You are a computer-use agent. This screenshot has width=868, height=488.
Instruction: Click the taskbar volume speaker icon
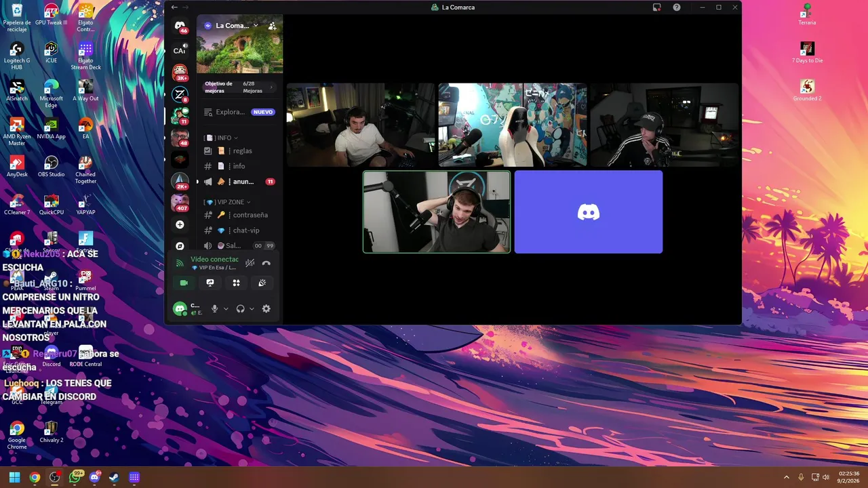click(x=826, y=477)
